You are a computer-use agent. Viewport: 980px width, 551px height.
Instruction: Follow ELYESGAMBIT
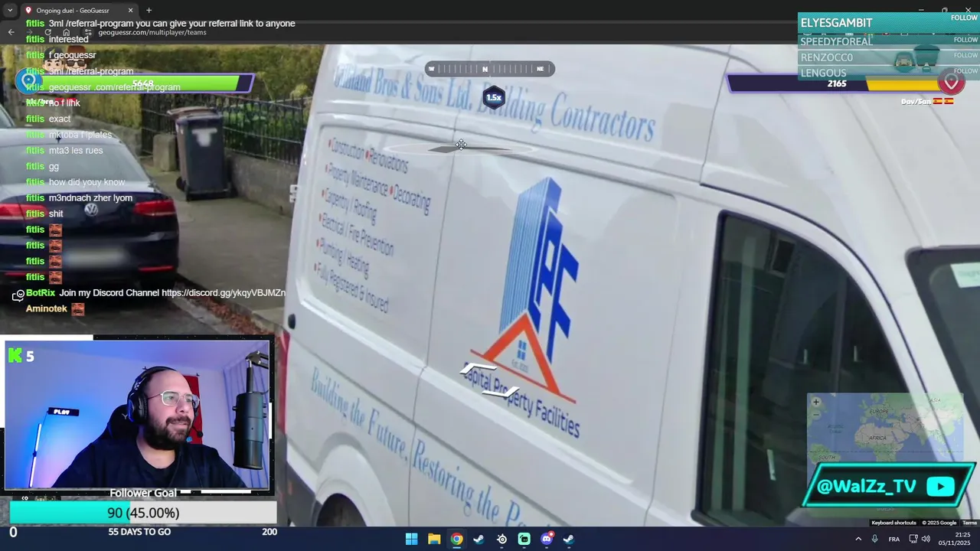coord(964,18)
